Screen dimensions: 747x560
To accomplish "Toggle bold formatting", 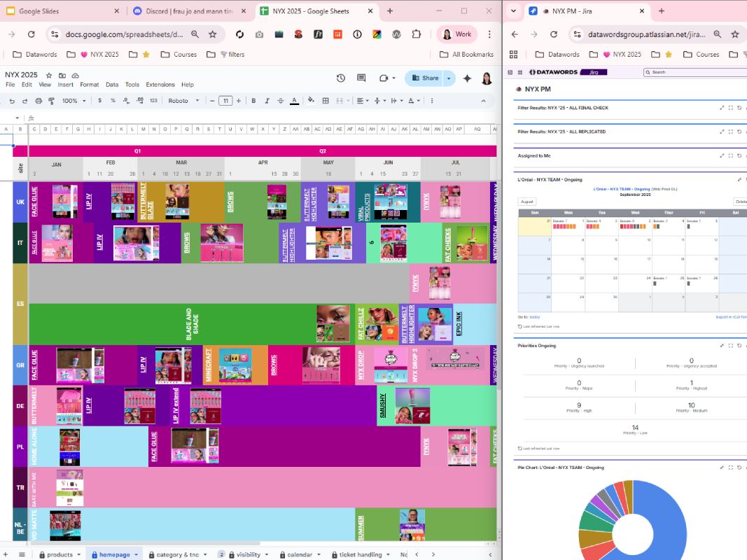I will click(x=253, y=101).
